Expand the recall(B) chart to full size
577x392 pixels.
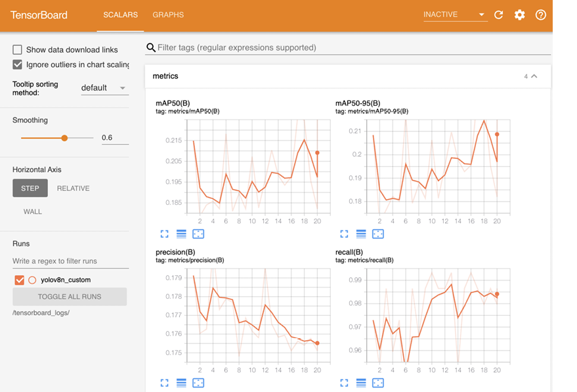click(344, 383)
